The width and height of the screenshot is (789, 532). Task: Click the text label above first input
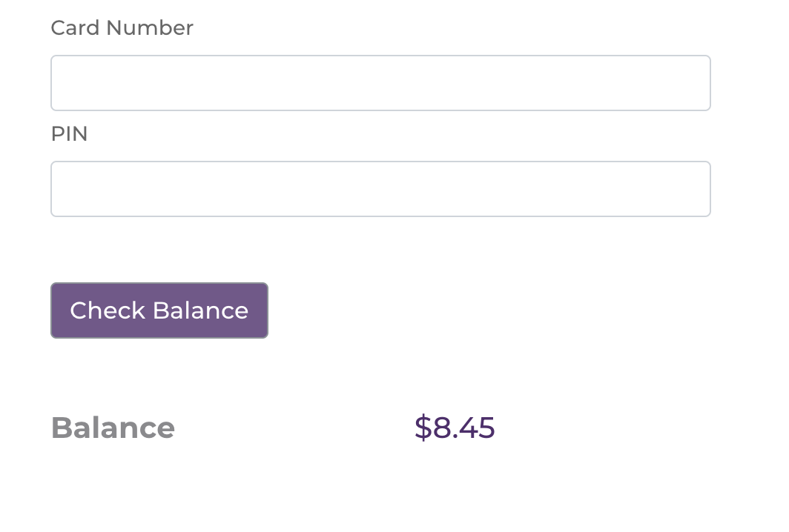point(122,28)
